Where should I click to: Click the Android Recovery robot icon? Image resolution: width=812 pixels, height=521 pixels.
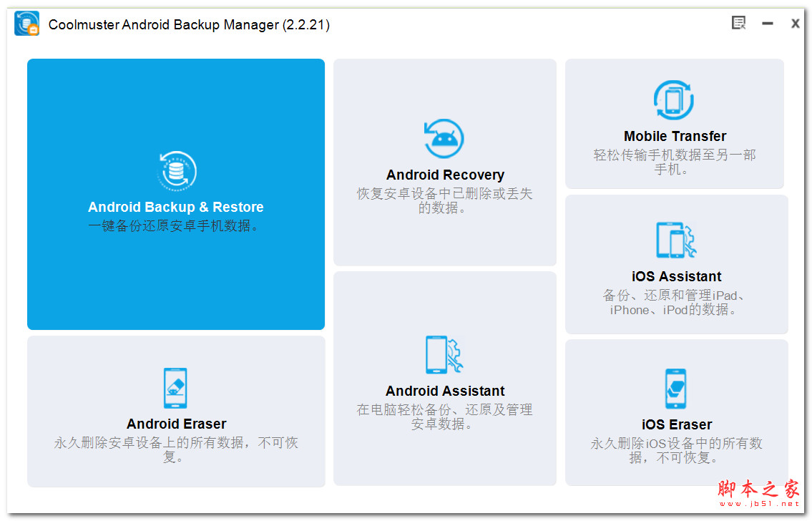click(x=444, y=138)
